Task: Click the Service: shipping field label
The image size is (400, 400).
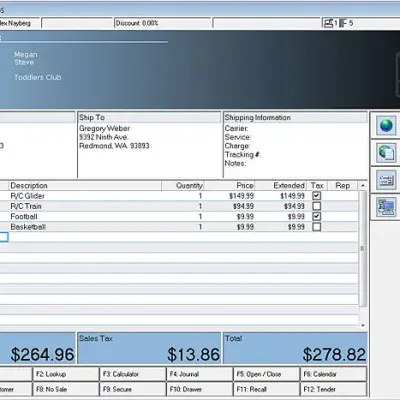Action: (238, 137)
